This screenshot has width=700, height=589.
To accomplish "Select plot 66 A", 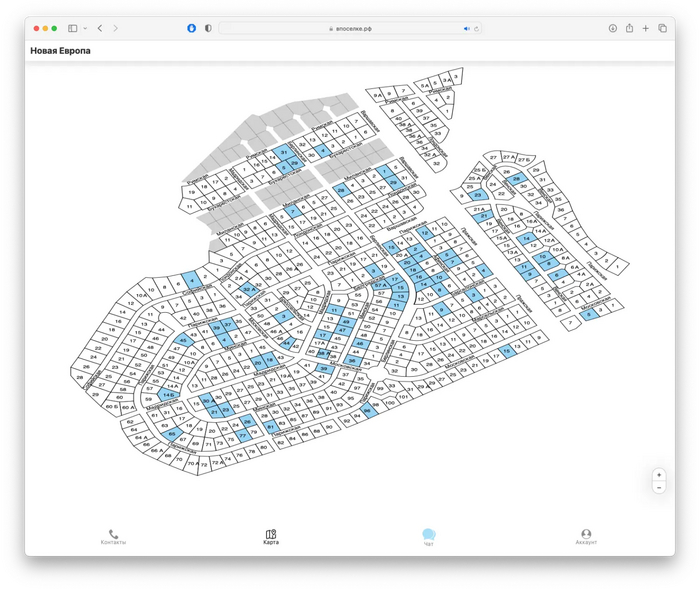I will coord(157,451).
